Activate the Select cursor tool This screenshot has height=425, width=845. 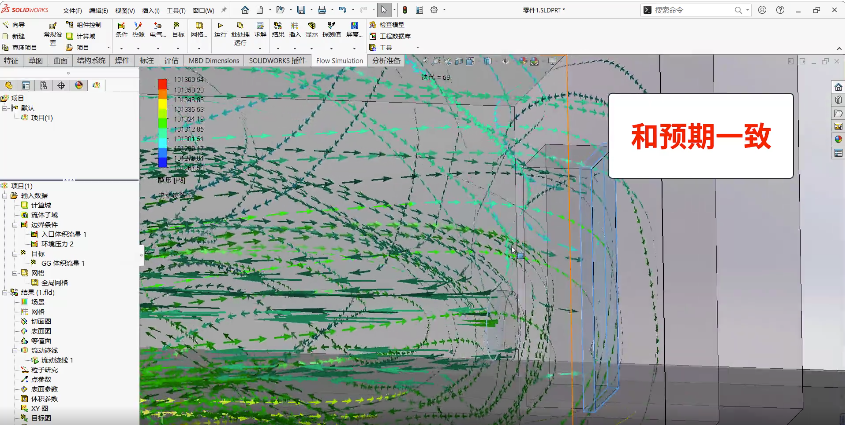pos(384,10)
